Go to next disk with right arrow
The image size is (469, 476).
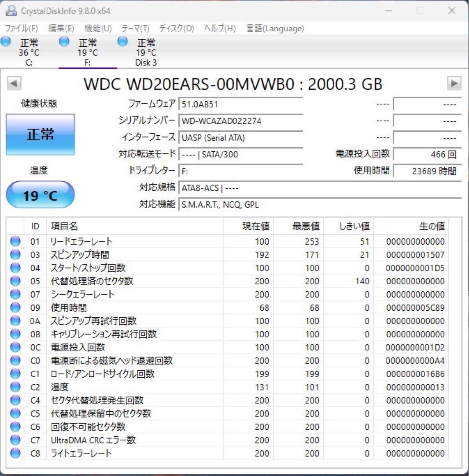pos(454,83)
